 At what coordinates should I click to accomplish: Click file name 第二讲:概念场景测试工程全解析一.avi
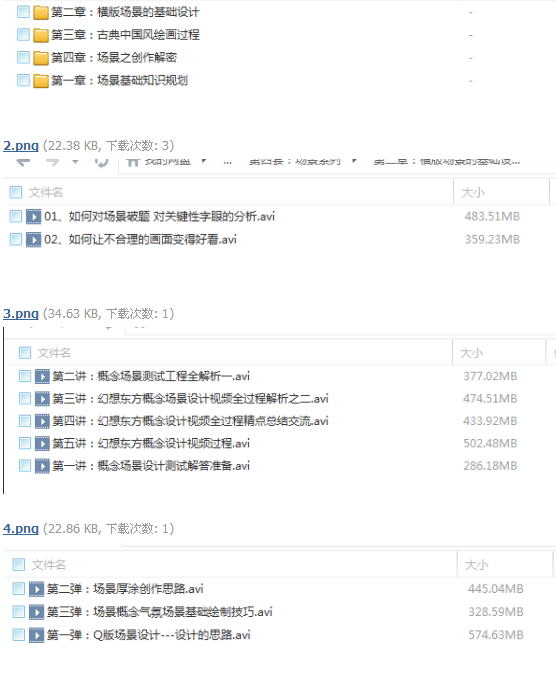tap(151, 376)
